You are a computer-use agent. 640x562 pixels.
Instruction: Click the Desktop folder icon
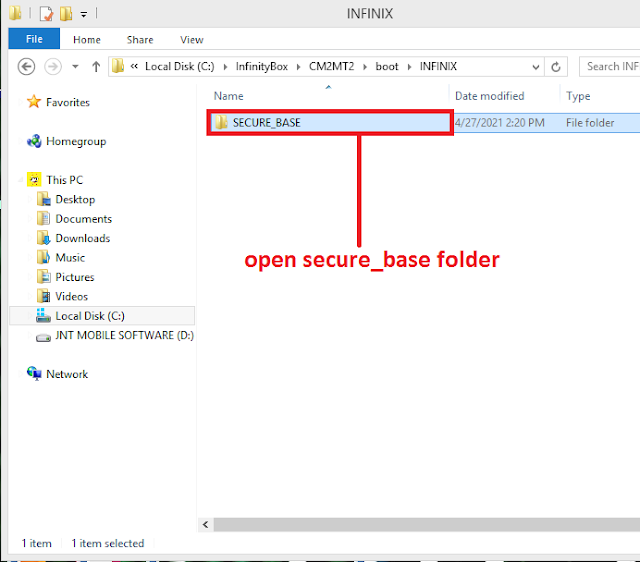tap(43, 199)
